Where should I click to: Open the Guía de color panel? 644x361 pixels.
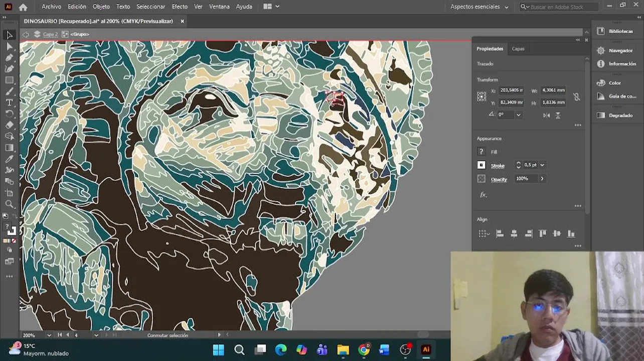click(x=616, y=96)
